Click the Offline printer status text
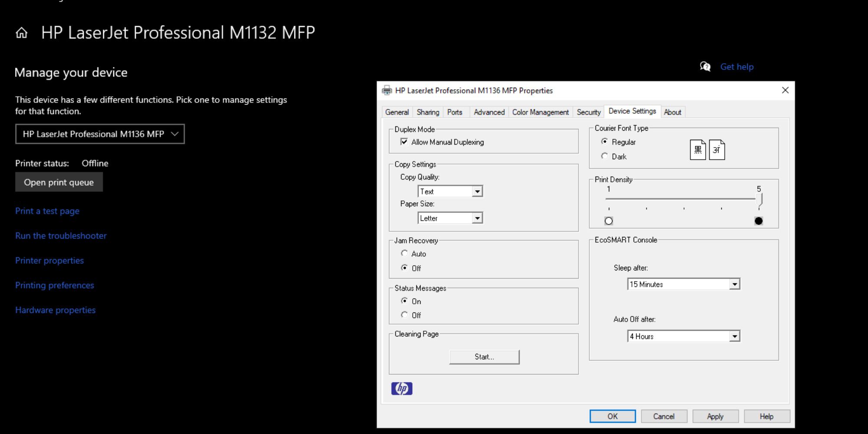Screen dimensions: 868x434 tap(95, 163)
